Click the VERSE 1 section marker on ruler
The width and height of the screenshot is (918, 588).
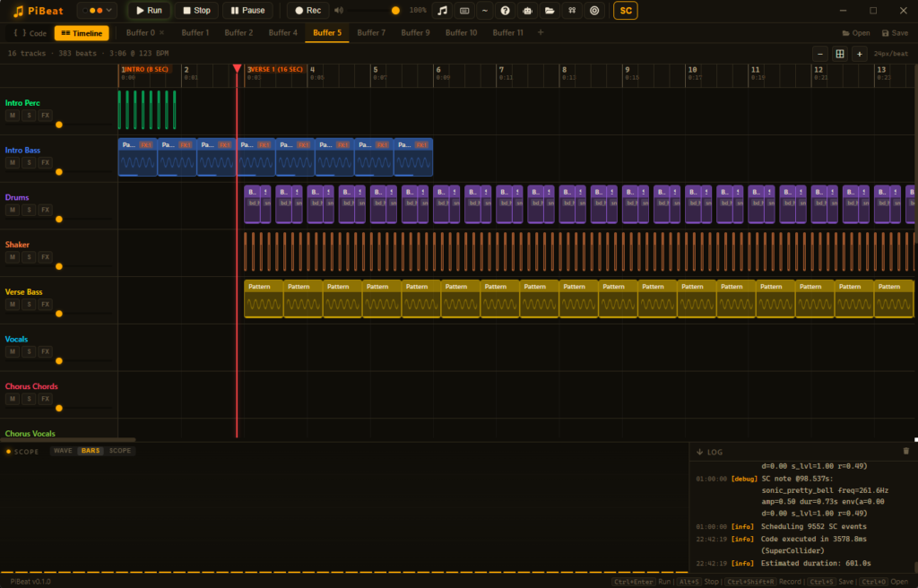point(278,69)
